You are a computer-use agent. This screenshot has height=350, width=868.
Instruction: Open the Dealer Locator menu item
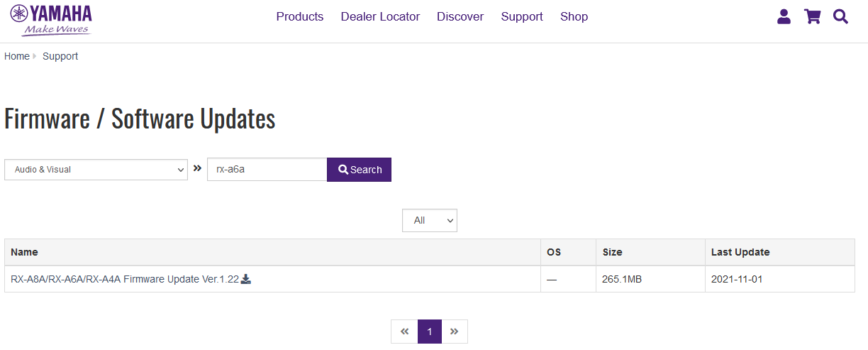tap(380, 16)
